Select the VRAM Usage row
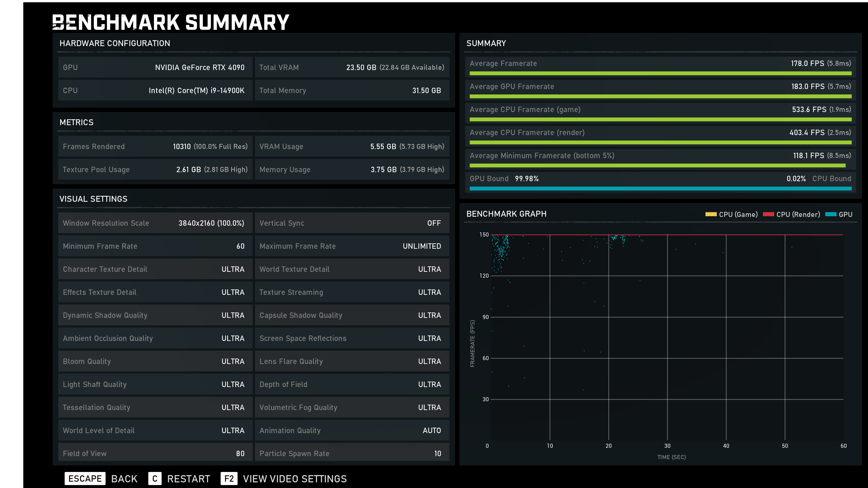 coord(352,146)
